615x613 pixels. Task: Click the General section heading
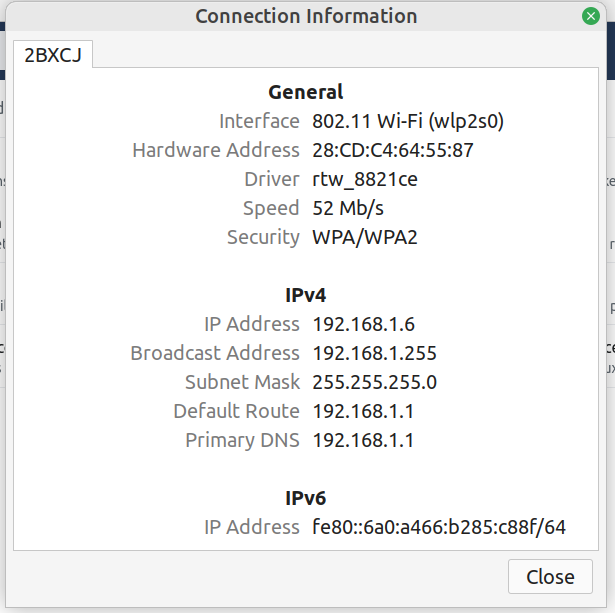point(306,92)
